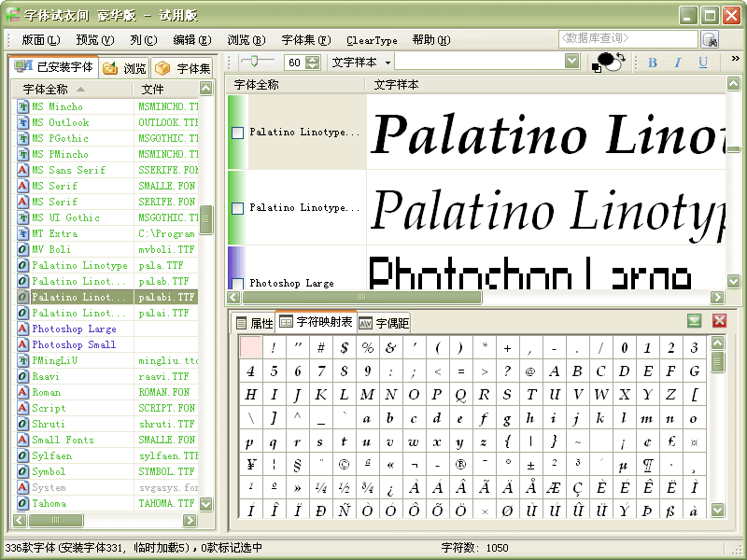Switch to the 字体集 tab with the box icon
This screenshot has width=747, height=560.
click(182, 68)
